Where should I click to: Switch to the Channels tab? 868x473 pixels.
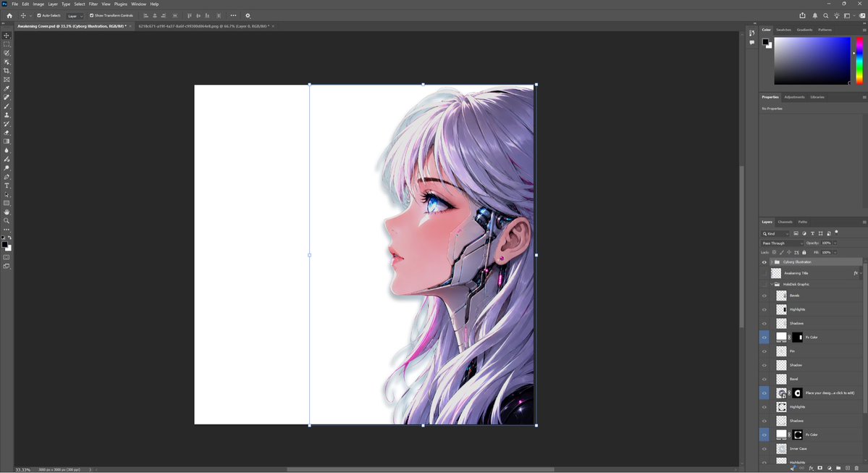(785, 222)
